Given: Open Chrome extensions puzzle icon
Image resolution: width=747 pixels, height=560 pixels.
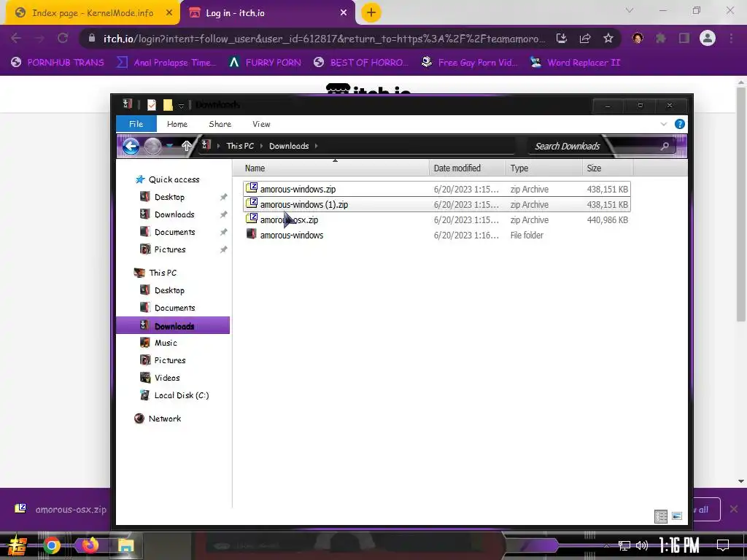Looking at the screenshot, I should click(661, 39).
